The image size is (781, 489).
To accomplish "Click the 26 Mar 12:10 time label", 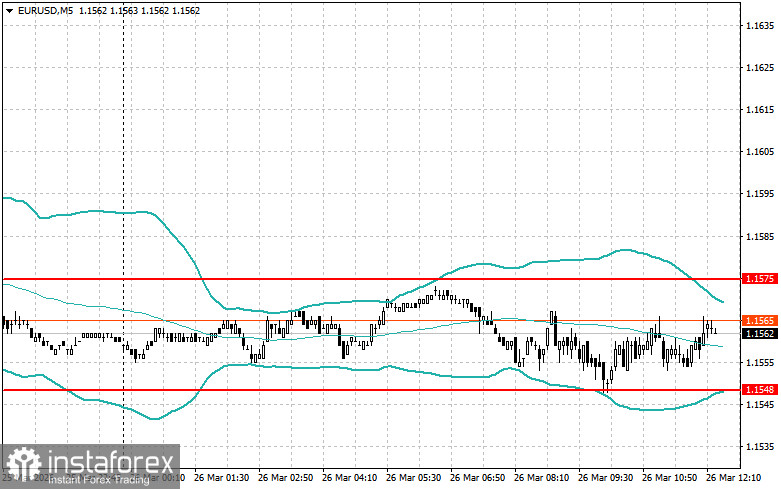I will (x=733, y=478).
